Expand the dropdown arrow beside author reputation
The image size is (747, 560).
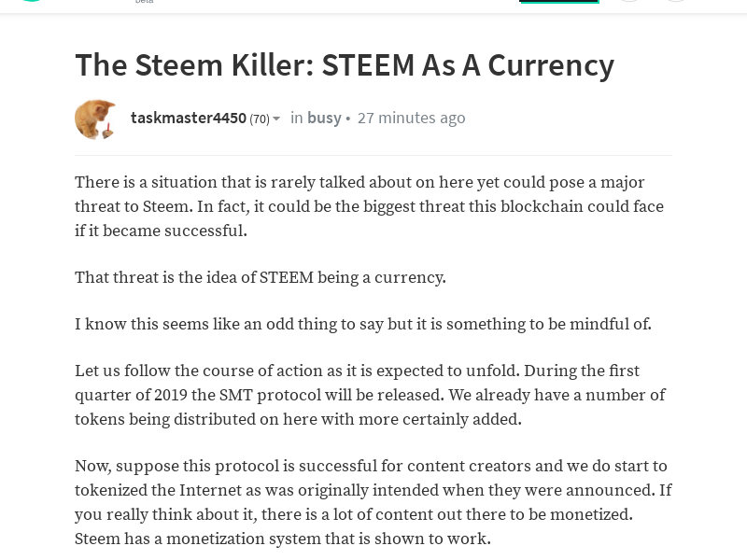pos(276,119)
